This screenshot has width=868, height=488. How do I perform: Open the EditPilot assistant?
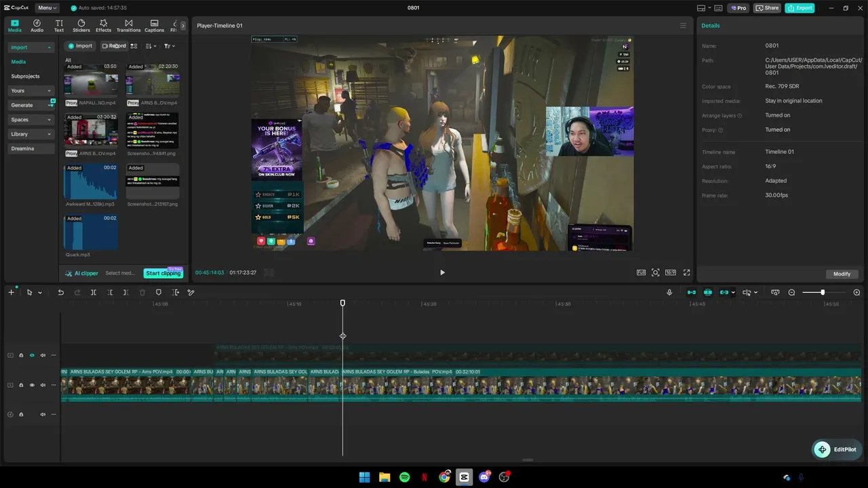pos(838,449)
